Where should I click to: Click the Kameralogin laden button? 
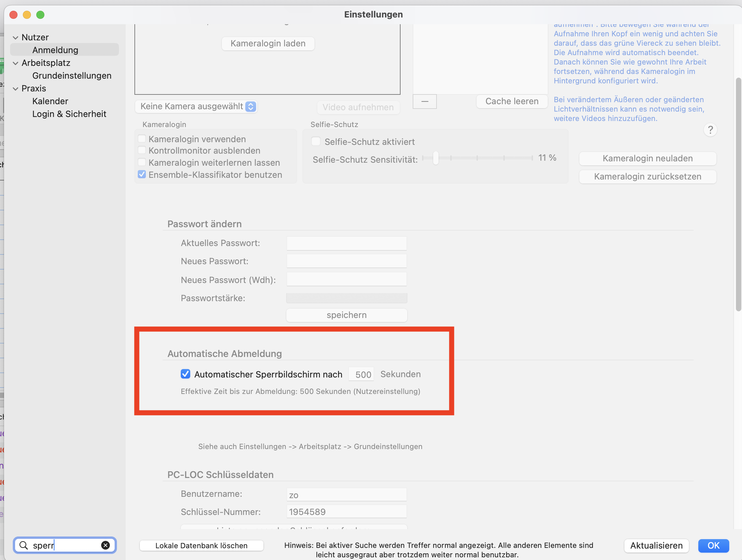(x=268, y=44)
